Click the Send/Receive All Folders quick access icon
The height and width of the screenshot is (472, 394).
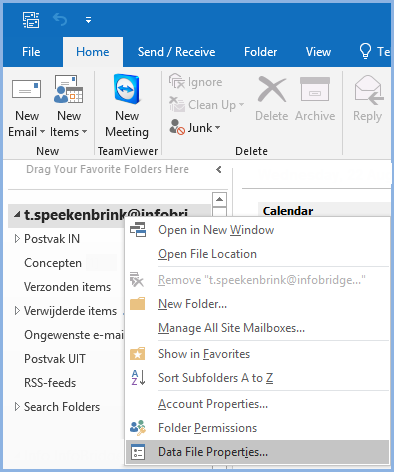31,20
